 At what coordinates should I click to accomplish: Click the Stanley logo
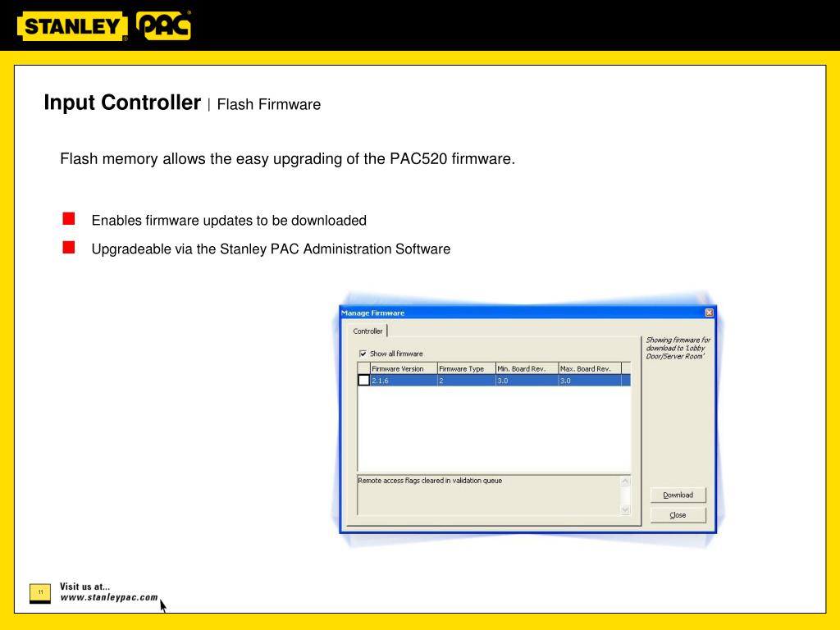[72, 26]
